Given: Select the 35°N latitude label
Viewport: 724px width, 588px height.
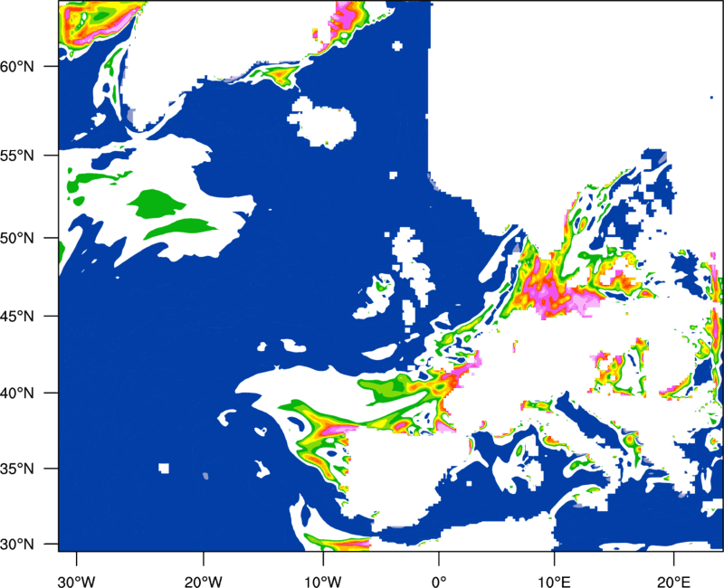Looking at the screenshot, I should (17, 469).
